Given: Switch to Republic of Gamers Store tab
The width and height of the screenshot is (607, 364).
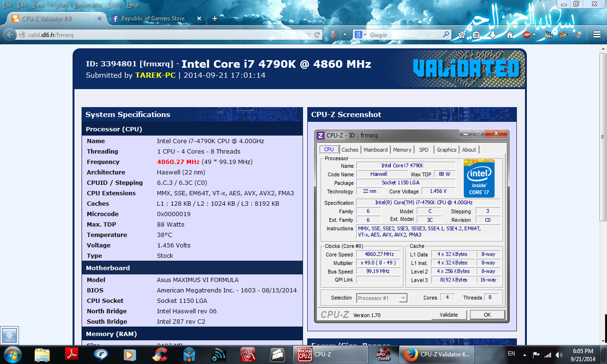Looking at the screenshot, I should (153, 18).
